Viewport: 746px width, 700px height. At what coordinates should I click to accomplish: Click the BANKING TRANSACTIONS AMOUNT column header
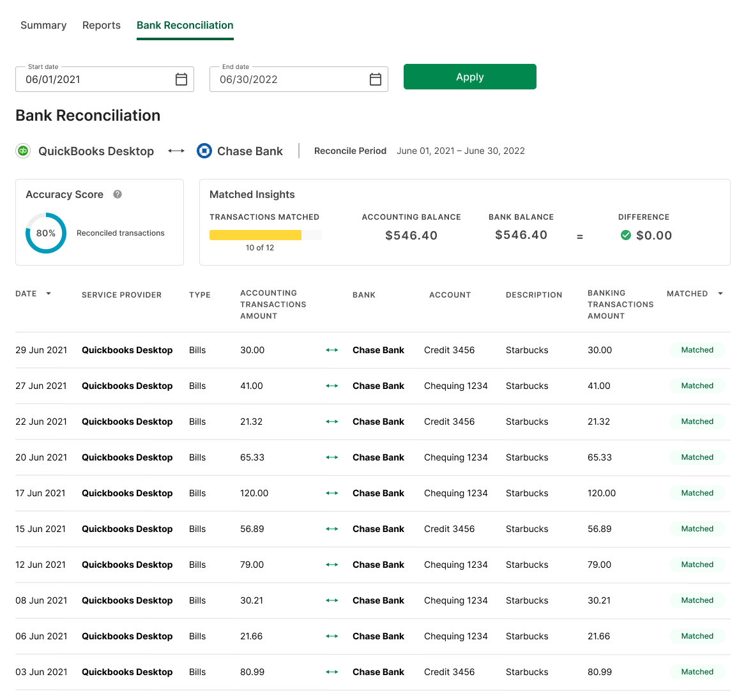click(x=620, y=305)
